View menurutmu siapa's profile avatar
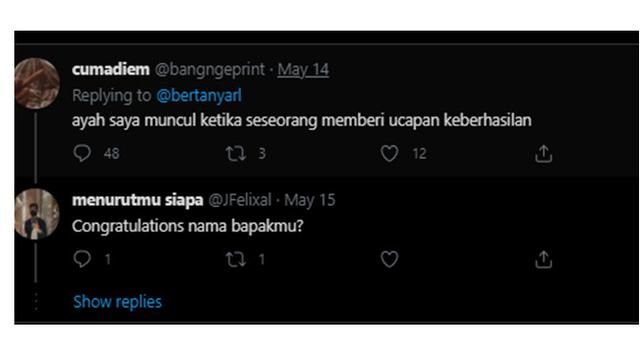This screenshot has height=360, width=640. [x=37, y=214]
